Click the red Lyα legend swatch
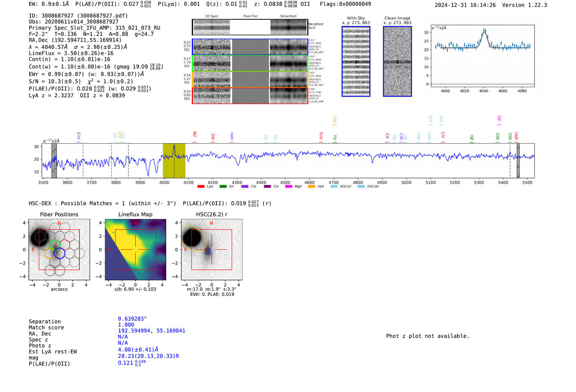576x392 pixels. pos(201,187)
